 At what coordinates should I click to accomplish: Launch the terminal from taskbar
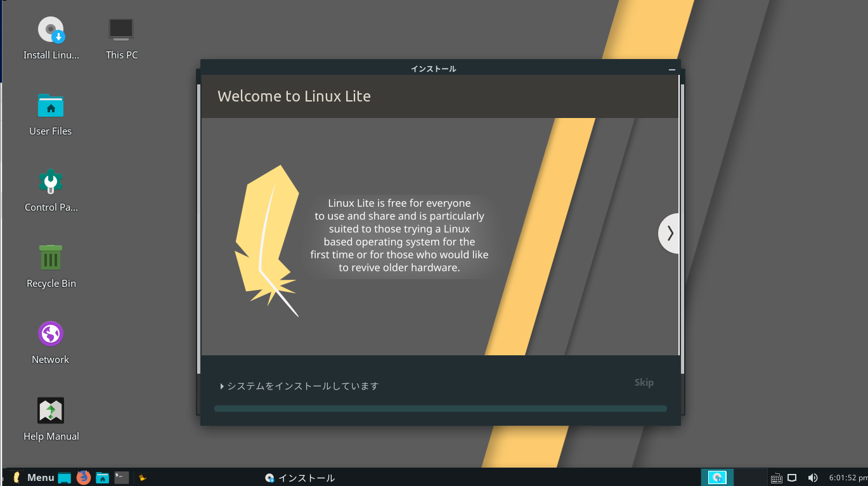click(122, 478)
